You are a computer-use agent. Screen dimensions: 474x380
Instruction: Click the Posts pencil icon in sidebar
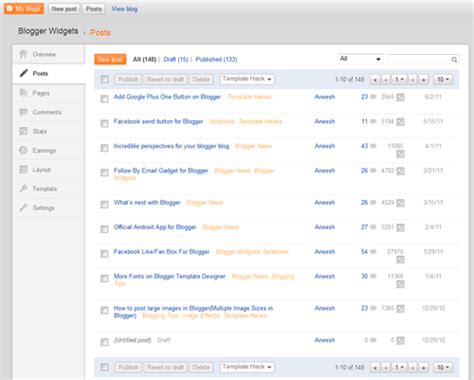tap(23, 73)
